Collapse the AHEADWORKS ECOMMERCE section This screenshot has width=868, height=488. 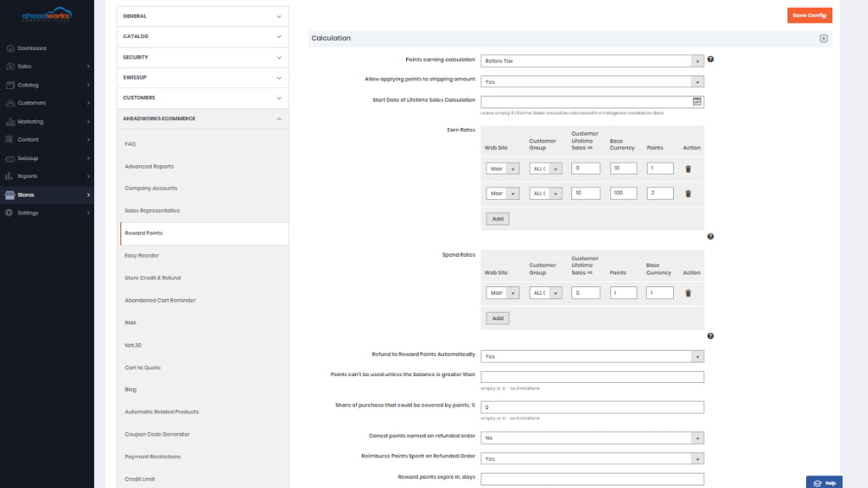(203, 119)
